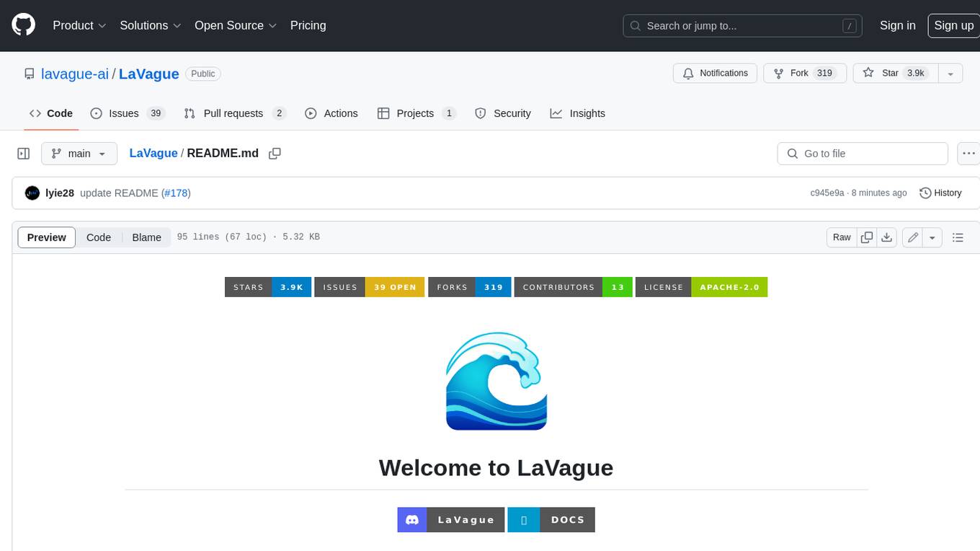The width and height of the screenshot is (980, 551).
Task: Open the lyie28 author profile link
Action: tap(60, 193)
